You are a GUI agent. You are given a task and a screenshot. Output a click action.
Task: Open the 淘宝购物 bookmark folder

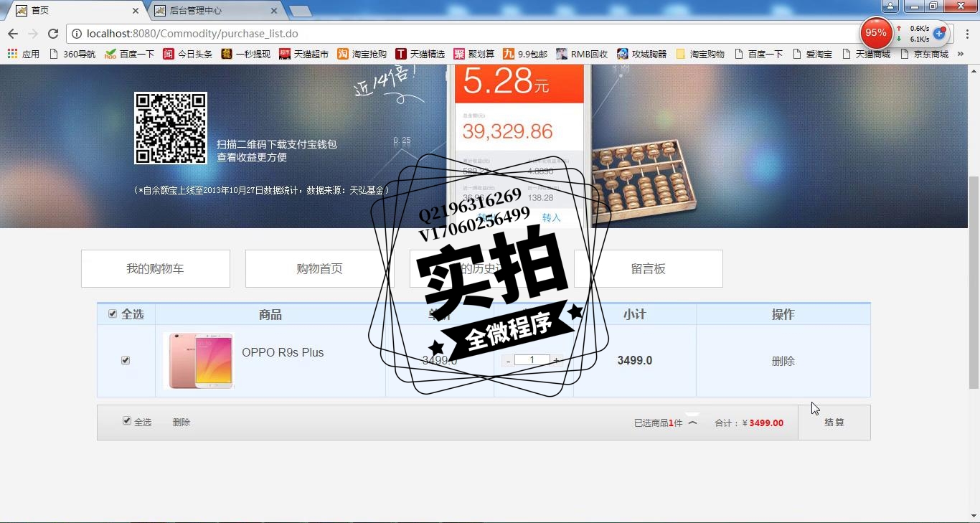click(x=699, y=54)
